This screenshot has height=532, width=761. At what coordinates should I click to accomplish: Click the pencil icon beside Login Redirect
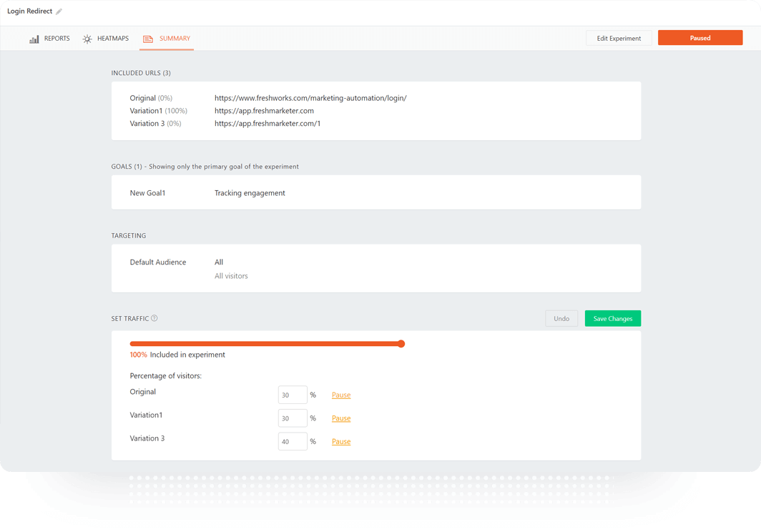point(60,11)
